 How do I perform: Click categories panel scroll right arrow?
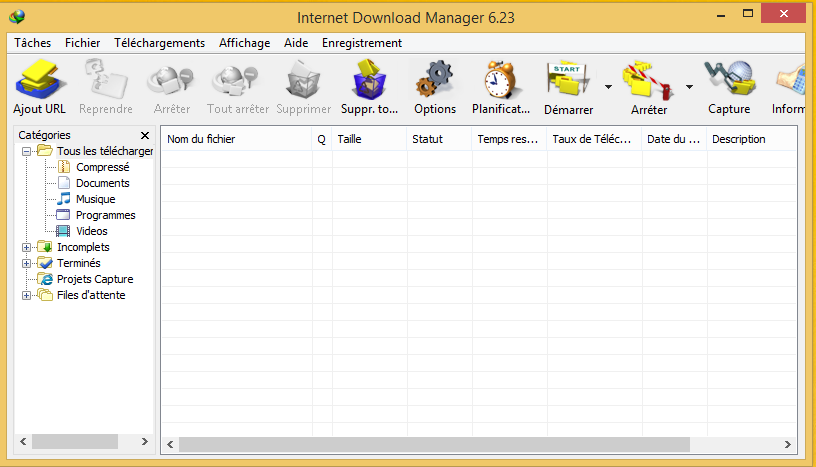[x=145, y=441]
